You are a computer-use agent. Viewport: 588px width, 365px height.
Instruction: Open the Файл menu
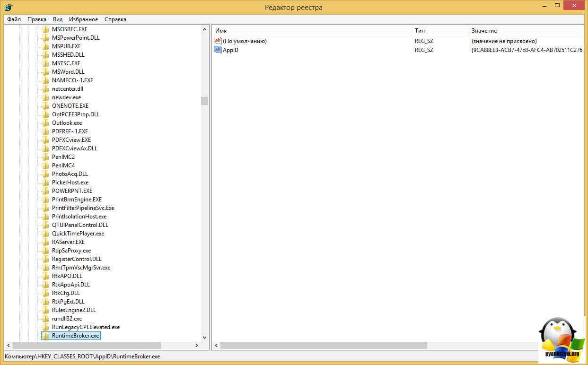click(x=14, y=19)
